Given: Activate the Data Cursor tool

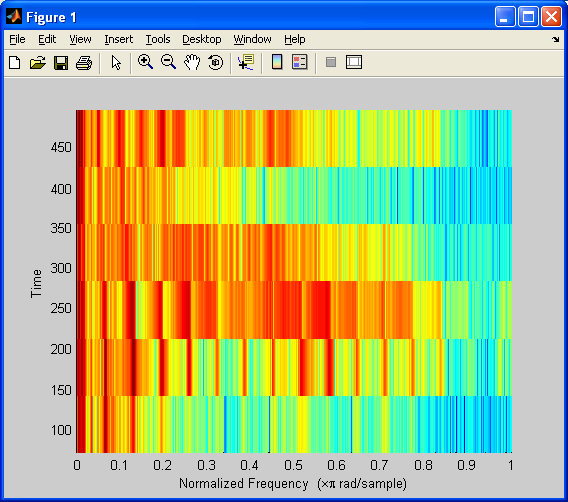Looking at the screenshot, I should point(246,62).
